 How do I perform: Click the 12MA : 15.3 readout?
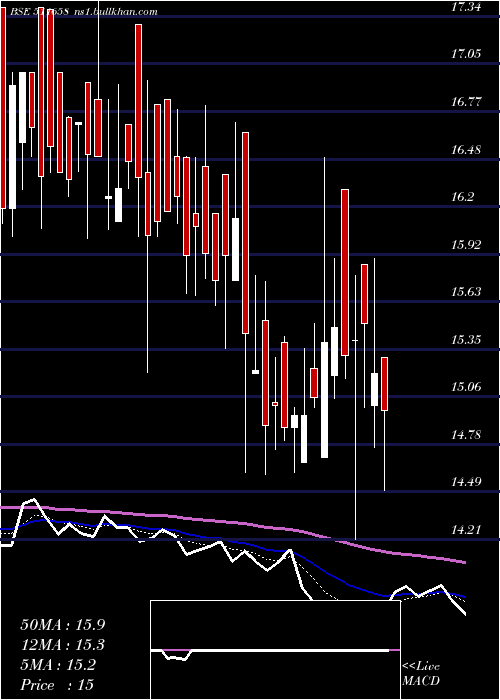(x=63, y=645)
